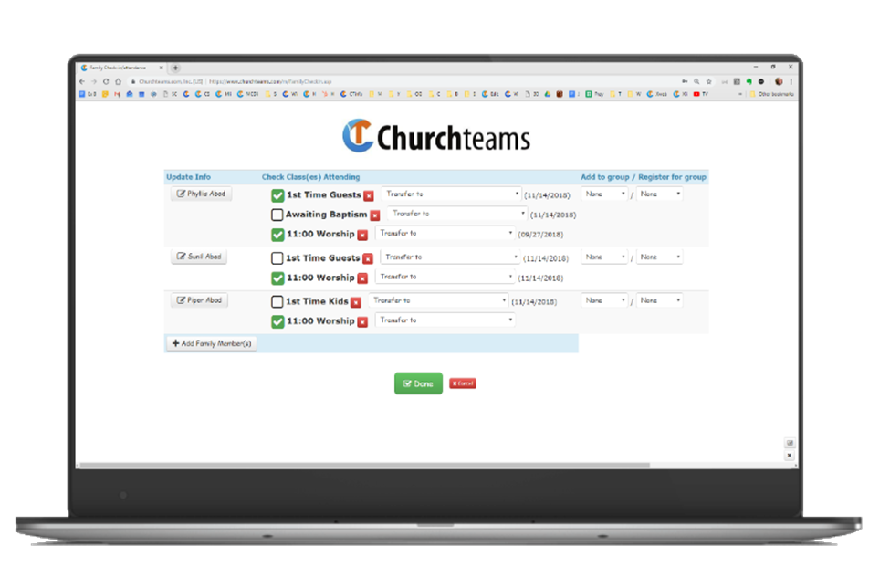The image size is (890, 588).
Task: Click the small edit icon at lower right of page
Action: point(789,443)
